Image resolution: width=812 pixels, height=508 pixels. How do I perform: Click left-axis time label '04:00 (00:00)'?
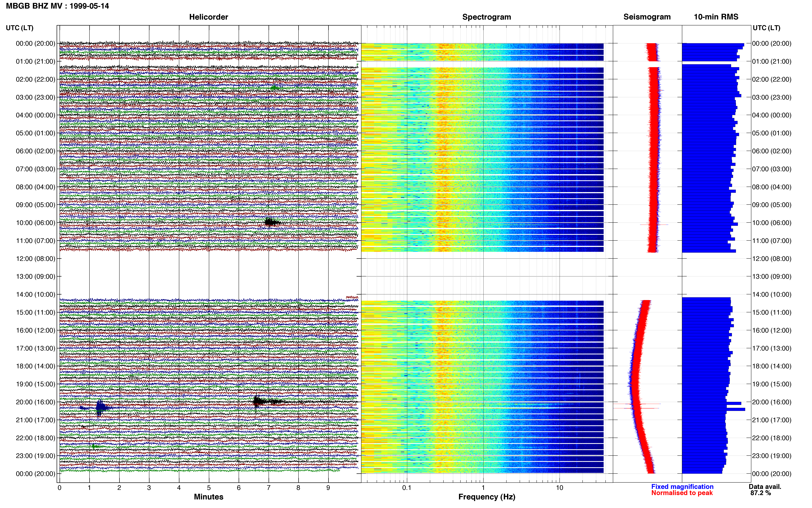click(x=36, y=115)
